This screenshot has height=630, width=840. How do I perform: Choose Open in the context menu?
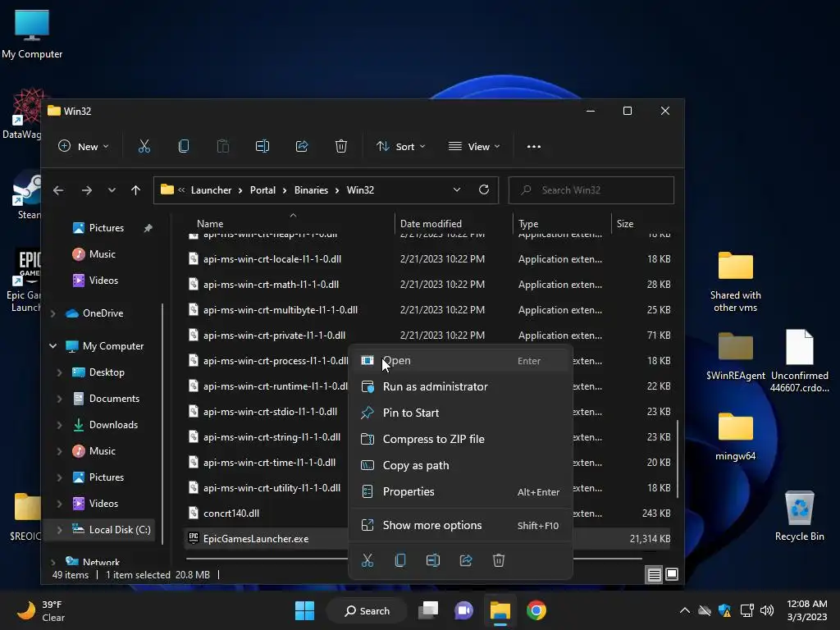461,361
